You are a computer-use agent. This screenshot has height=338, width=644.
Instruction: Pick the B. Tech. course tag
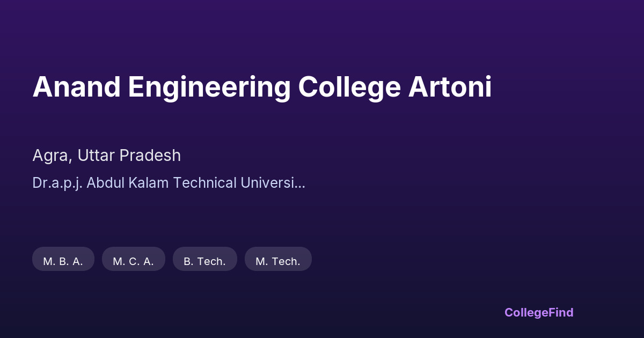tap(204, 260)
